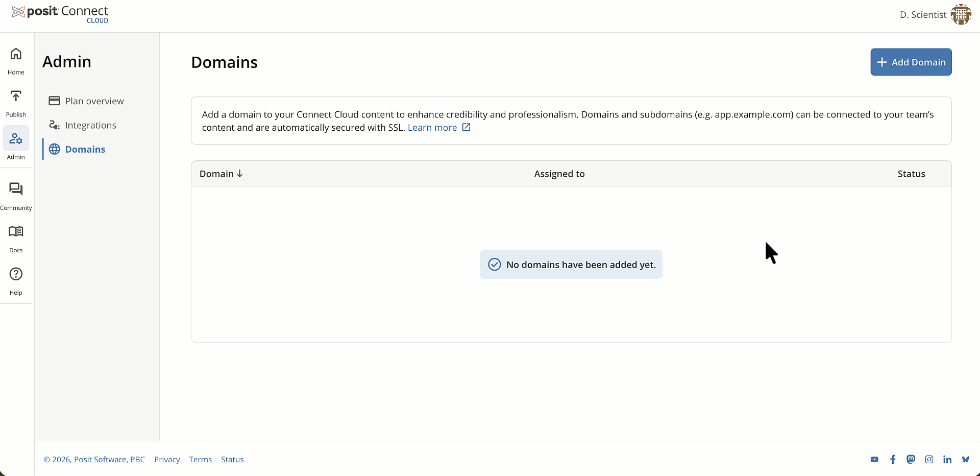The height and width of the screenshot is (476, 980).
Task: Click the Facebook icon in footer
Action: pos(893,460)
